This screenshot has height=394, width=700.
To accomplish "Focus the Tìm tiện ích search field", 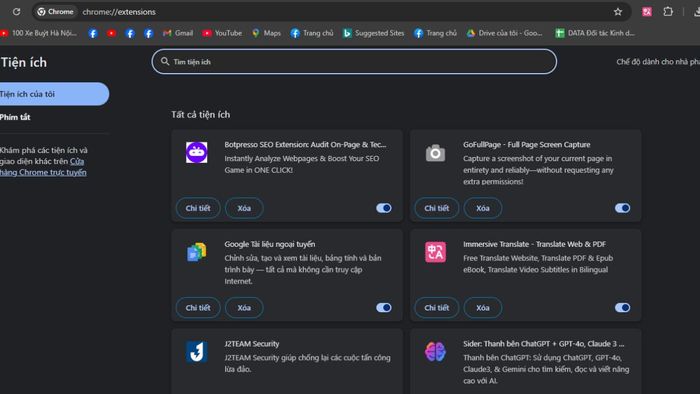I will (354, 62).
